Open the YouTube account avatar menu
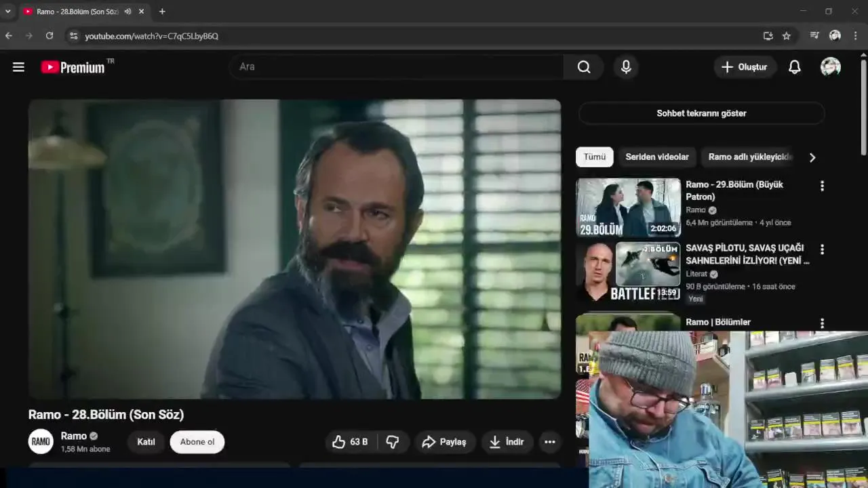Viewport: 868px width, 488px height. point(831,67)
